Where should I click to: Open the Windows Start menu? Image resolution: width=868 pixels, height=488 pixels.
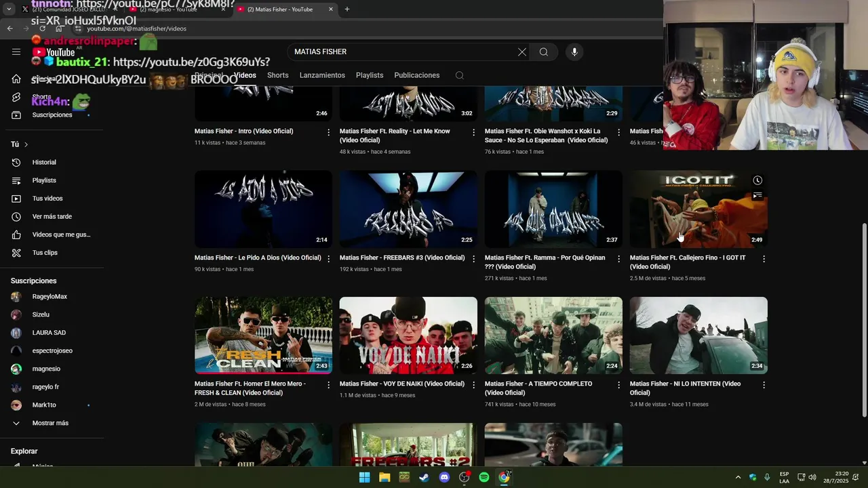tap(364, 477)
